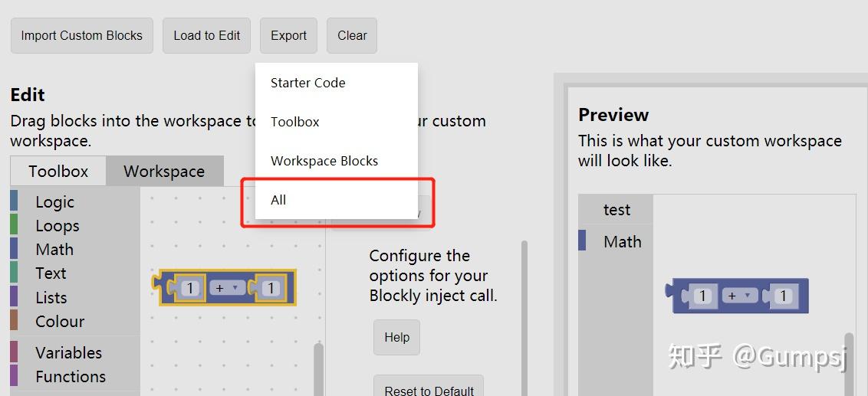Open the operator dropdown on the preview block
This screenshot has height=396, width=868.
(740, 296)
